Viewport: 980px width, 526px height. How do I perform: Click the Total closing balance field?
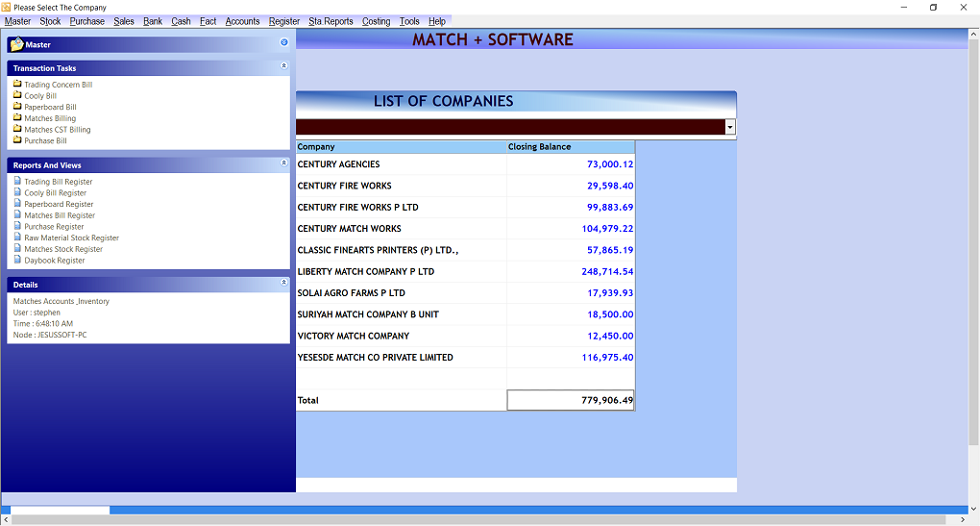[x=570, y=400]
